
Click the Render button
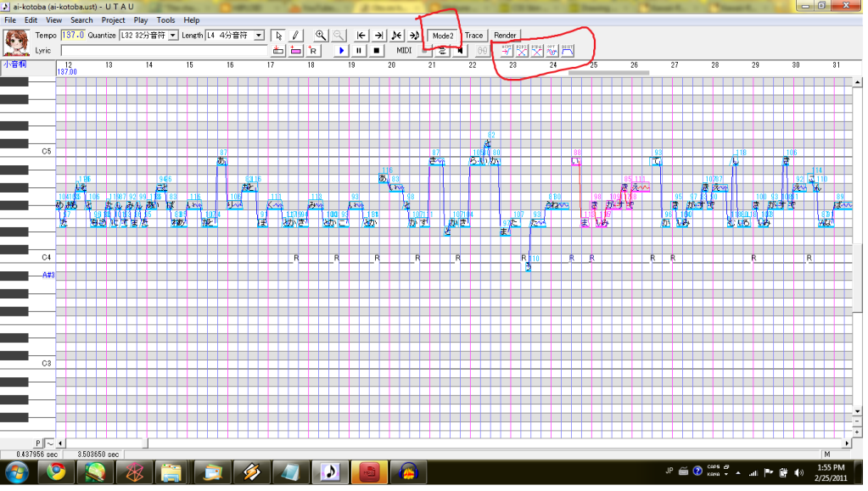pyautogui.click(x=505, y=36)
